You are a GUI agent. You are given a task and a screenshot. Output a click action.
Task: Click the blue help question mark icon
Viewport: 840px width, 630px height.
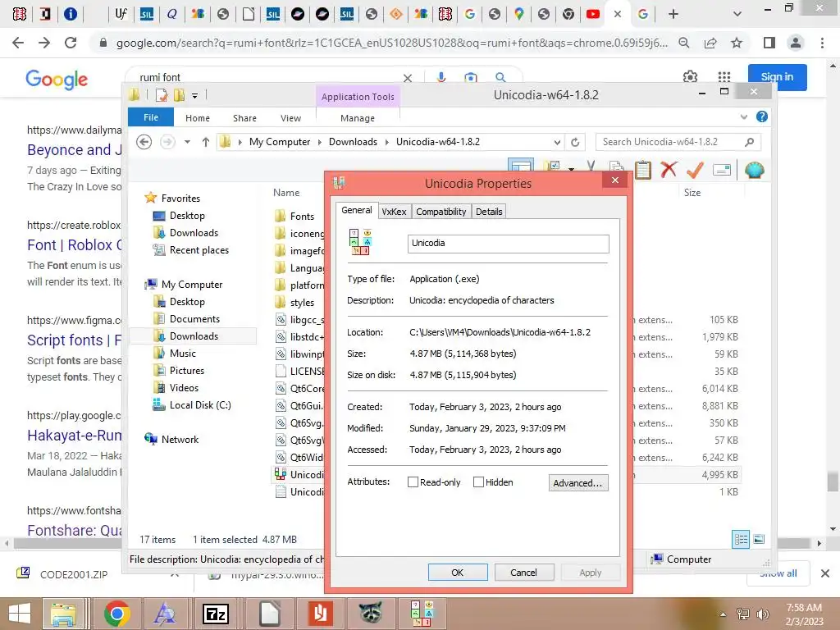click(x=762, y=116)
